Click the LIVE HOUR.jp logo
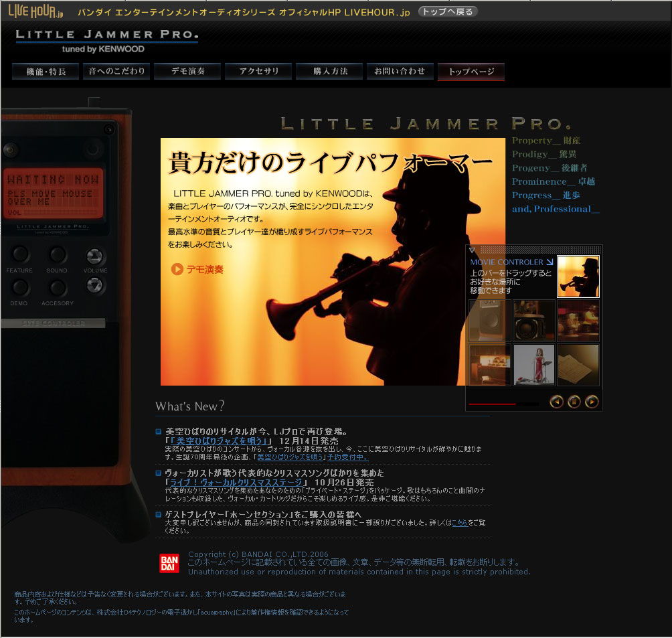This screenshot has width=672, height=638. (35, 11)
